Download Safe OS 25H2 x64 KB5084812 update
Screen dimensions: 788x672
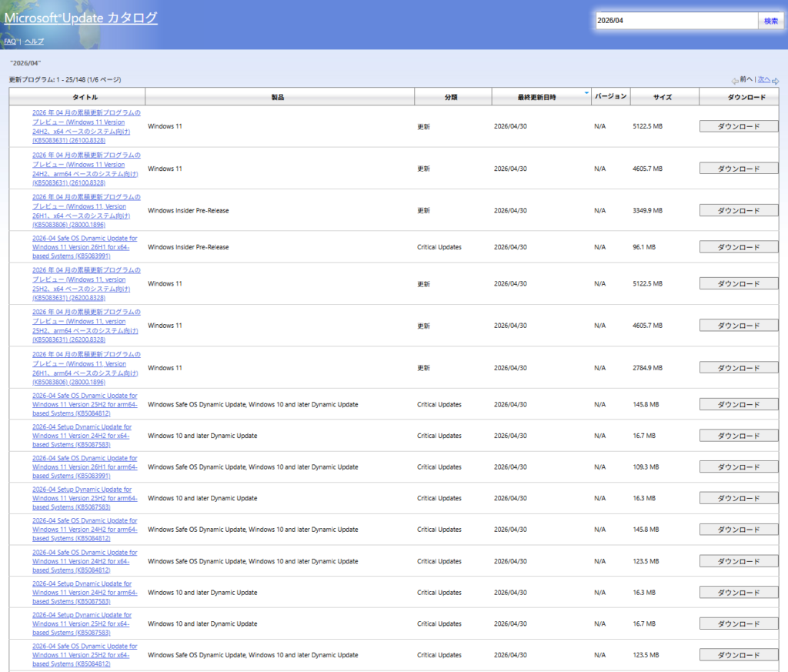[738, 655]
